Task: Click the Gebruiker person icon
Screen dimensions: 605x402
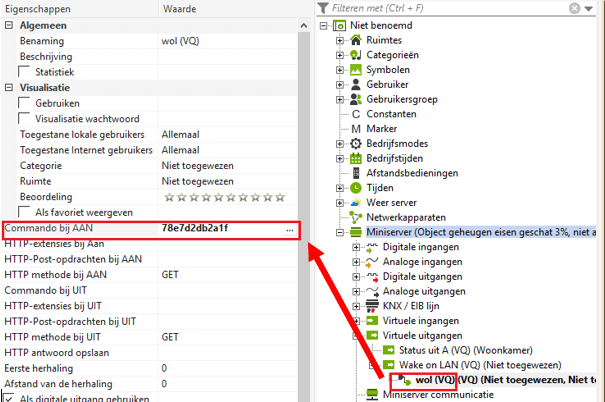Action: click(357, 85)
